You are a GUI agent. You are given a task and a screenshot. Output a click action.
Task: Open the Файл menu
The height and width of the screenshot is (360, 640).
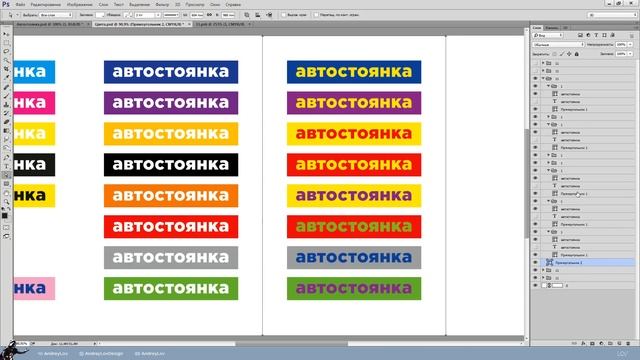pyautogui.click(x=20, y=4)
